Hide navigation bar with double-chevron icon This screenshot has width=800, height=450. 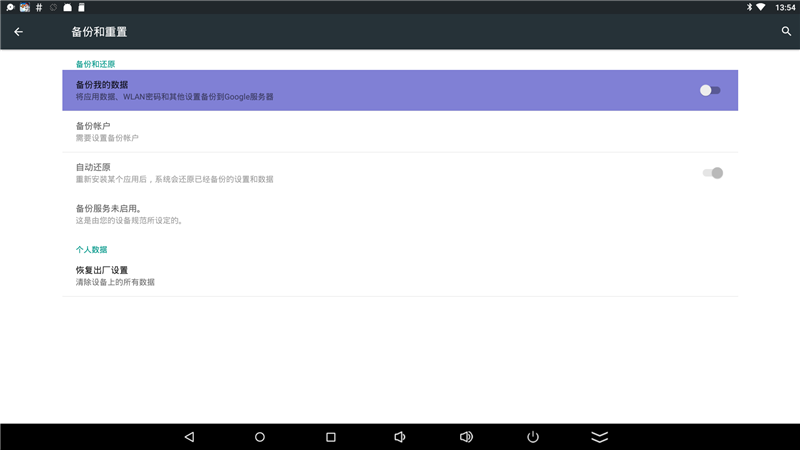(600, 437)
